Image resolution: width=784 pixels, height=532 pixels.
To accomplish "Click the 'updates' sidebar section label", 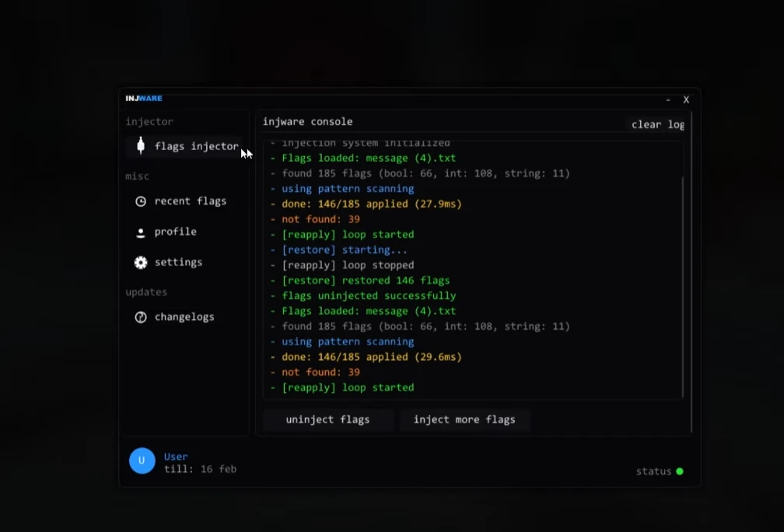I will click(x=146, y=292).
